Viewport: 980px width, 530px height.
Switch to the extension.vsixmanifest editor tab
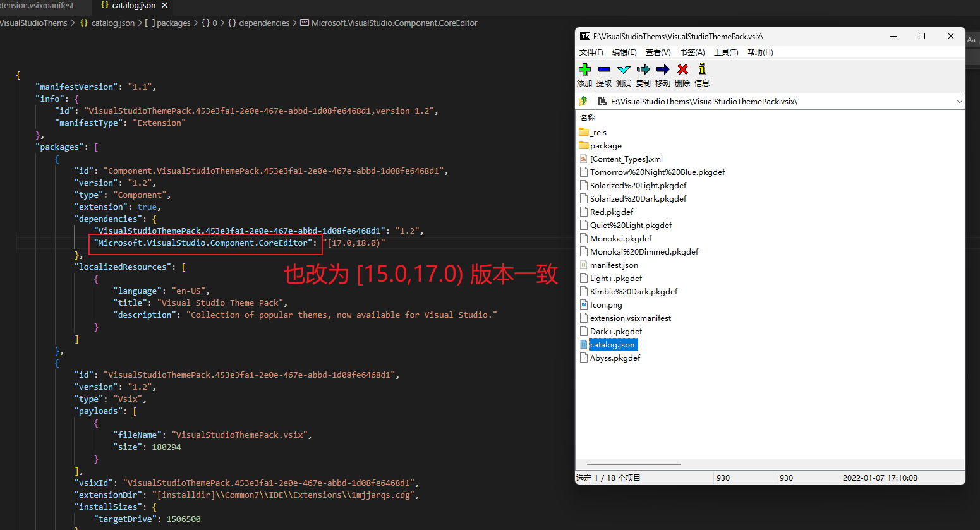pyautogui.click(x=37, y=6)
